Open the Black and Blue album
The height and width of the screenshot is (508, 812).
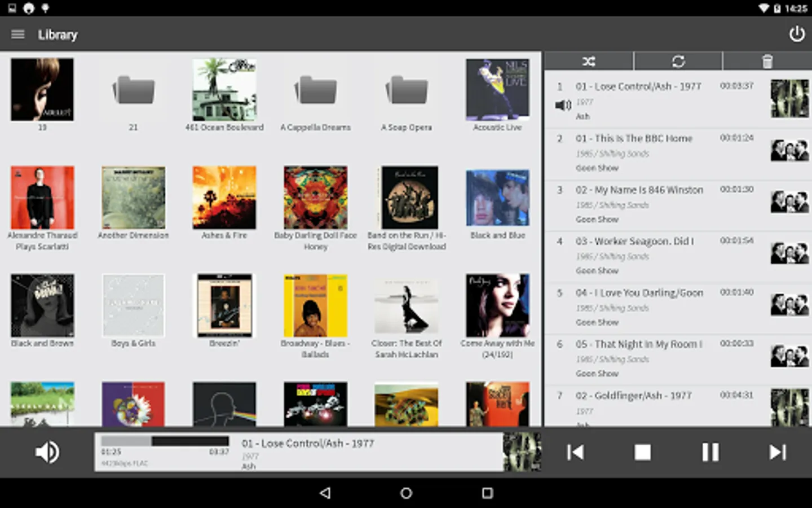pos(497,198)
